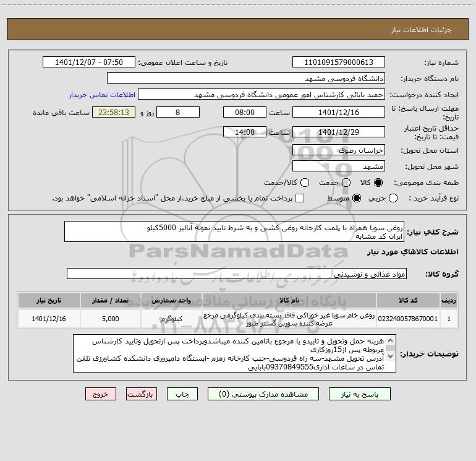Click the کد کالا column header
The width and height of the screenshot is (476, 461).
(x=408, y=300)
